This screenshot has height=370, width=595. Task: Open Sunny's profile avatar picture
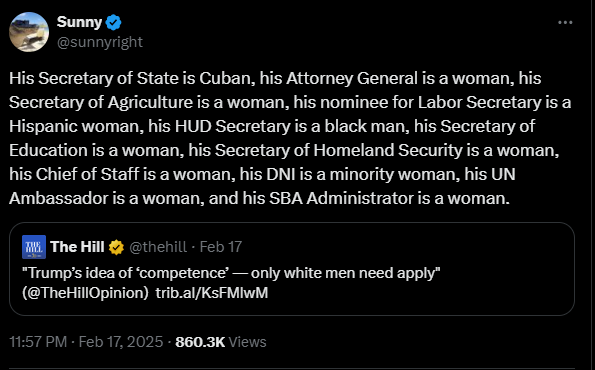point(29,32)
